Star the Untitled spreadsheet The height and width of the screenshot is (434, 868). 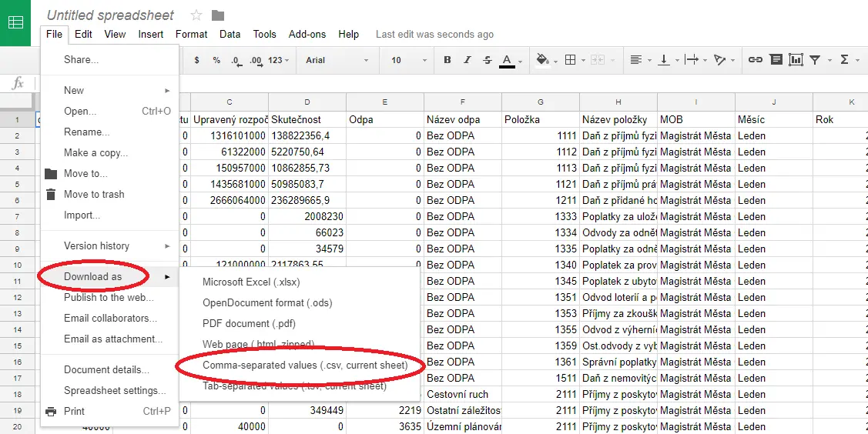point(196,15)
